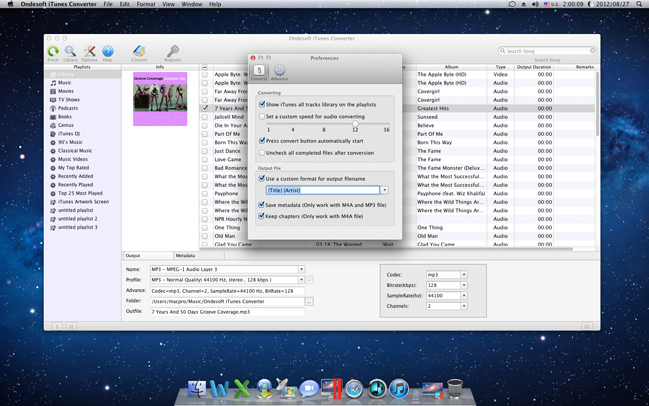Open the Trash in the Dock
This screenshot has width=649, height=406.
click(455, 389)
